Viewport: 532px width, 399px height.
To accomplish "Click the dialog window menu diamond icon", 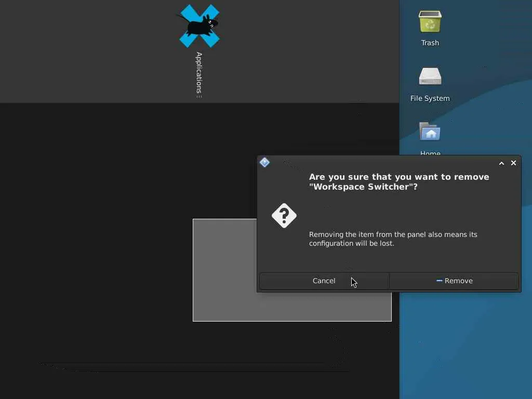I will coord(264,163).
